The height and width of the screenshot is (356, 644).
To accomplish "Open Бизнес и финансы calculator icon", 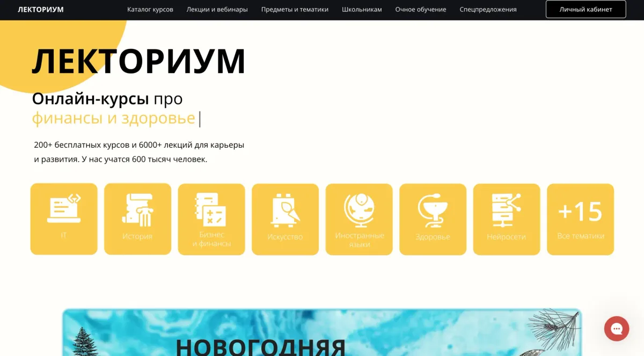I will [211, 209].
